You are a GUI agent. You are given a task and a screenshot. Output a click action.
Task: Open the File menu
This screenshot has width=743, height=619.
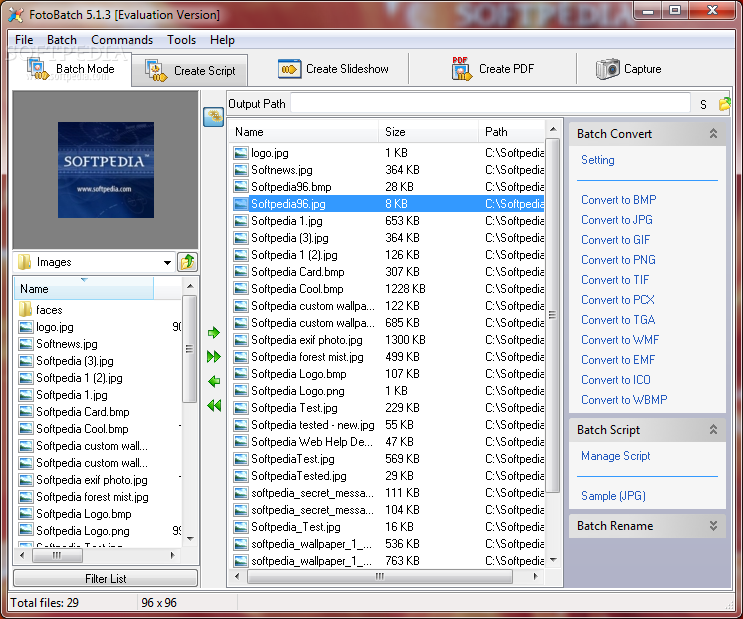[24, 40]
